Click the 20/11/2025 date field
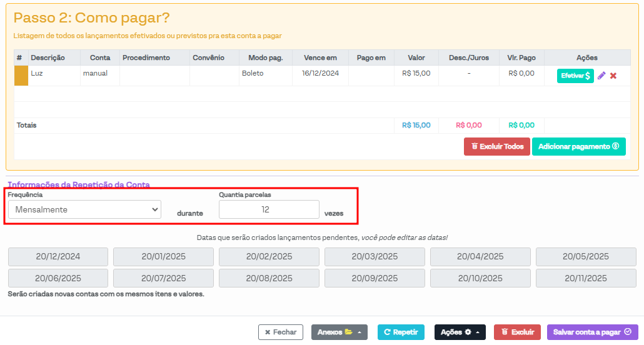This screenshot has width=644, height=345. coord(586,278)
